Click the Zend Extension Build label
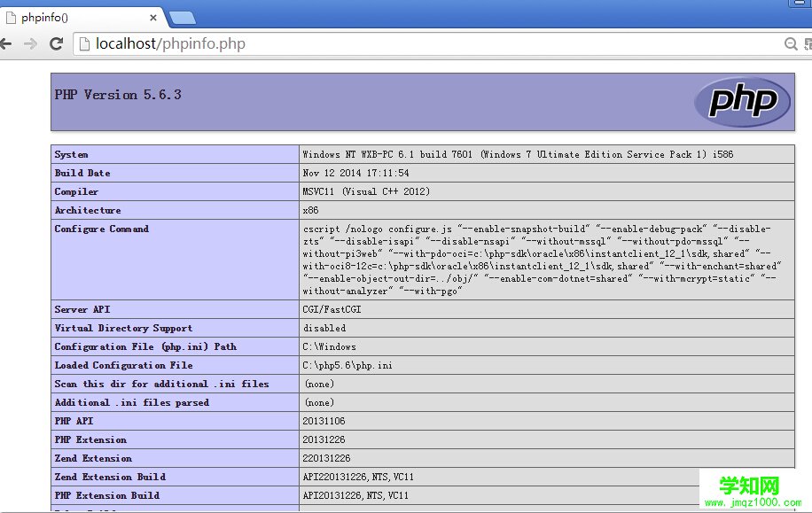 (x=110, y=478)
